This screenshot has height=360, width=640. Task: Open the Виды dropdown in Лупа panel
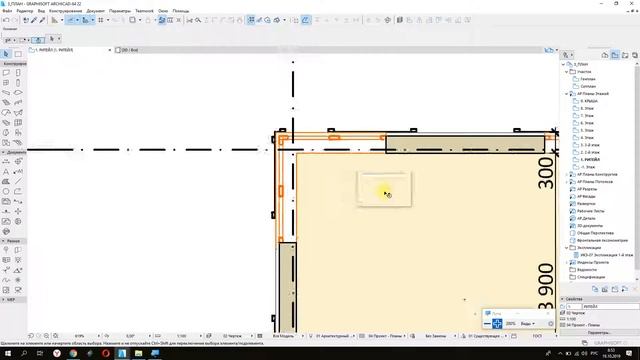[x=527, y=324]
